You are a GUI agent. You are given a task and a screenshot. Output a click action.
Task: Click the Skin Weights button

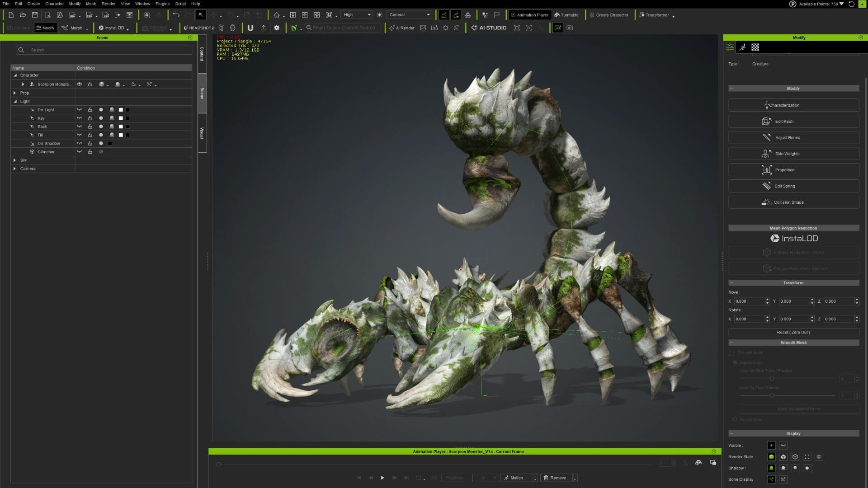point(793,154)
